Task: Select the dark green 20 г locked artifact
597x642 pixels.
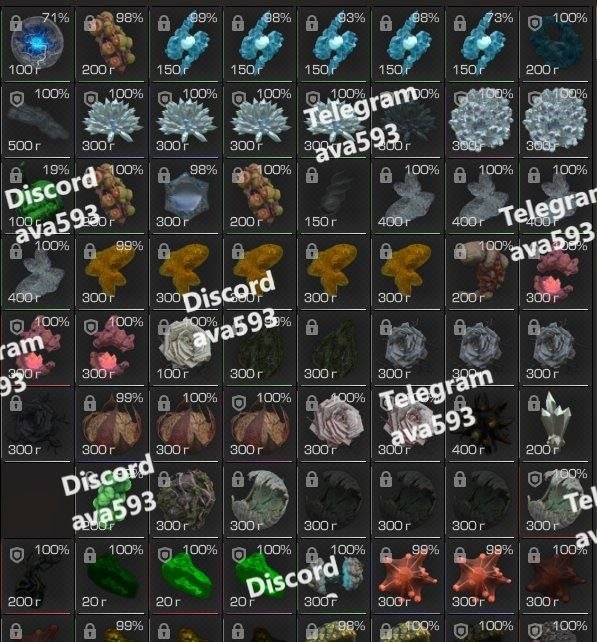Action: point(111,577)
